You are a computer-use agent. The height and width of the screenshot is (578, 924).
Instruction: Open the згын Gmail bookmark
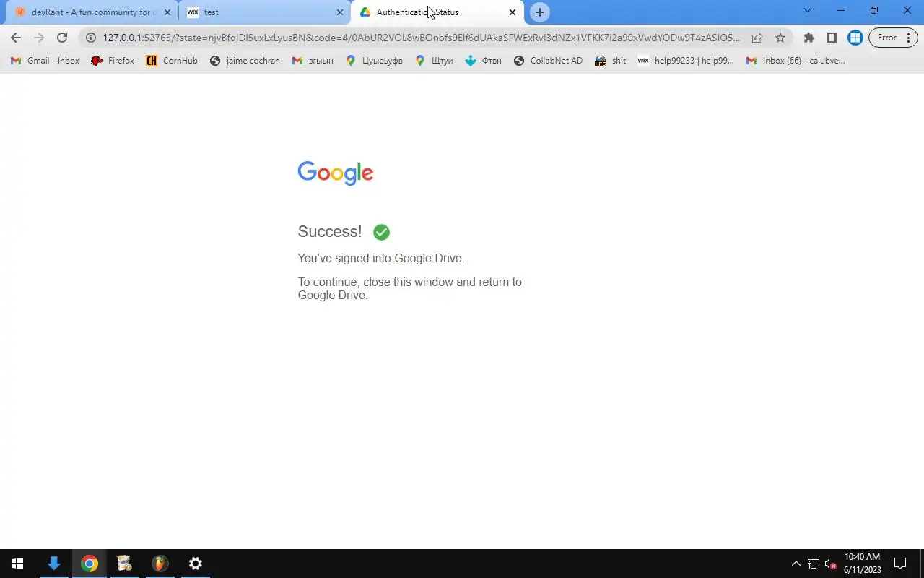point(313,61)
